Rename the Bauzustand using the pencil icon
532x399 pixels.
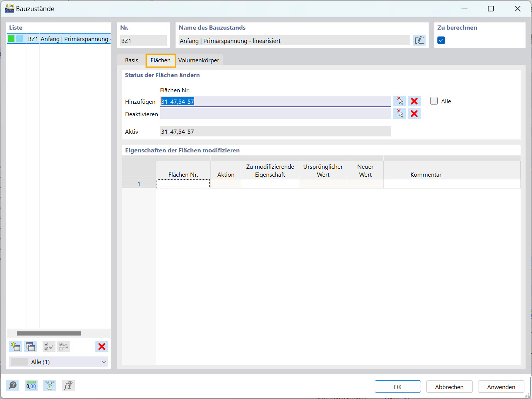point(419,40)
